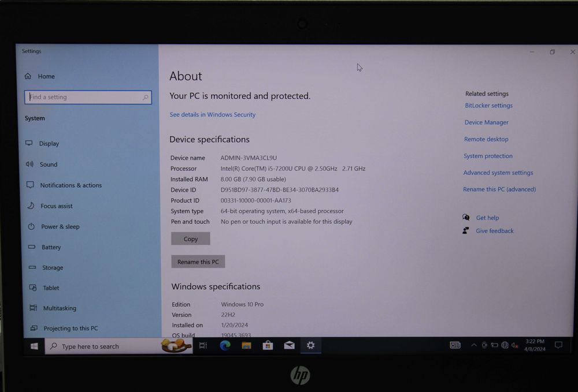Screen dimensions: 578x392
Task: Open Power & sleep settings
Action: click(53, 227)
